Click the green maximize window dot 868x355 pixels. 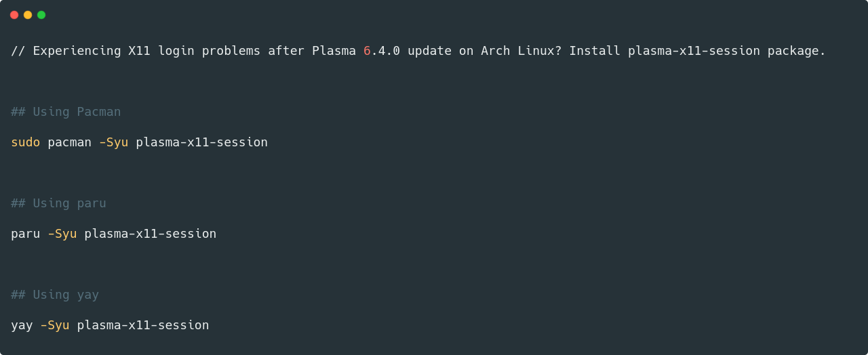(41, 15)
